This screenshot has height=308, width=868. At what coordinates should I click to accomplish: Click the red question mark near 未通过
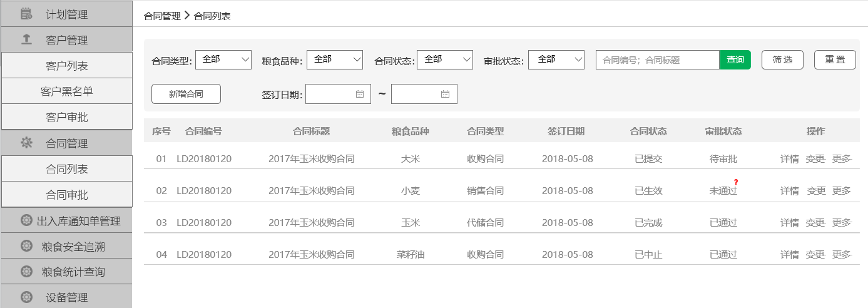pyautogui.click(x=736, y=182)
